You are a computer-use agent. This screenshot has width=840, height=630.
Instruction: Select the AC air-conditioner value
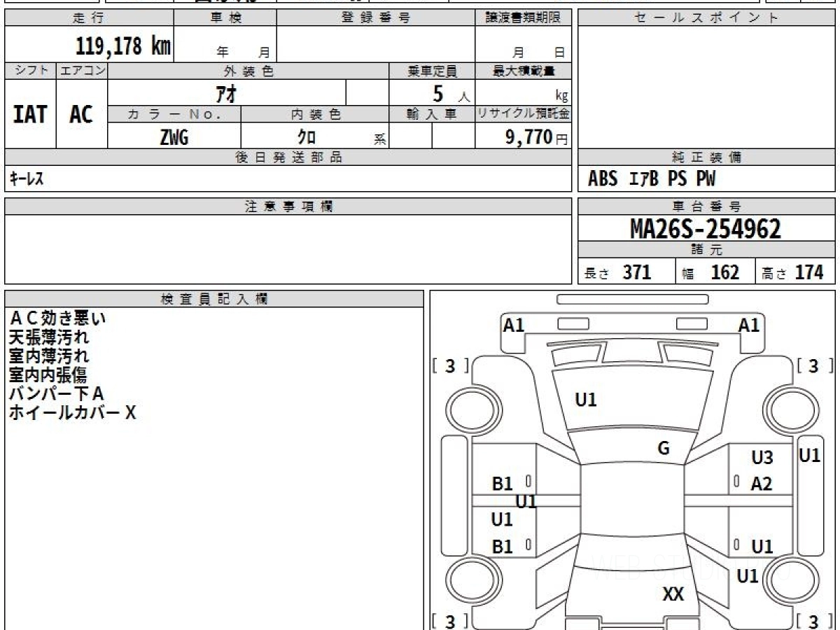(81, 114)
